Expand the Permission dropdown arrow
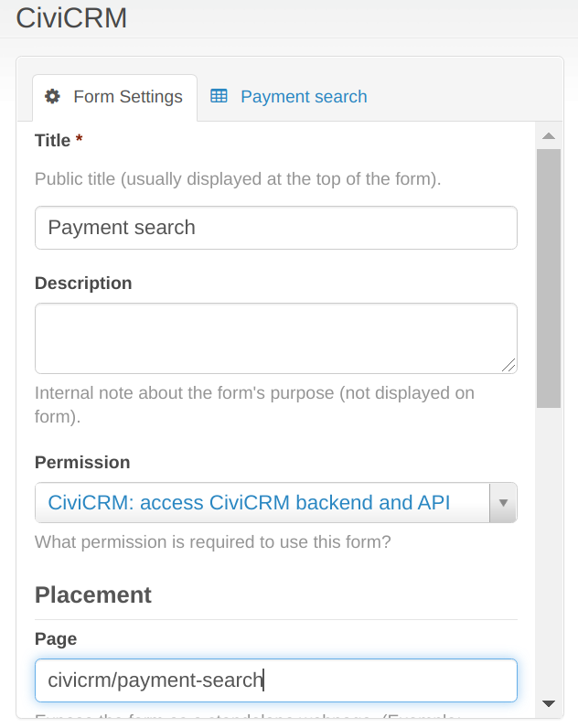Screen dimensions: 578x728 [504, 503]
